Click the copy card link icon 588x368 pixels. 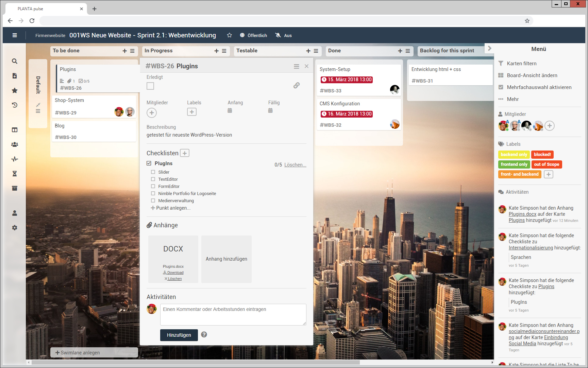pos(297,85)
